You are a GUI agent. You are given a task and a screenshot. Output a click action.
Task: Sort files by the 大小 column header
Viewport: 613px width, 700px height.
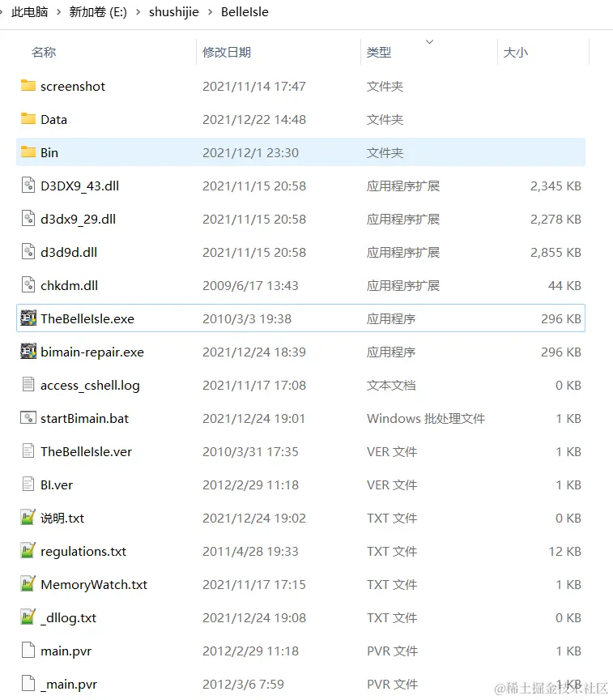point(515,52)
